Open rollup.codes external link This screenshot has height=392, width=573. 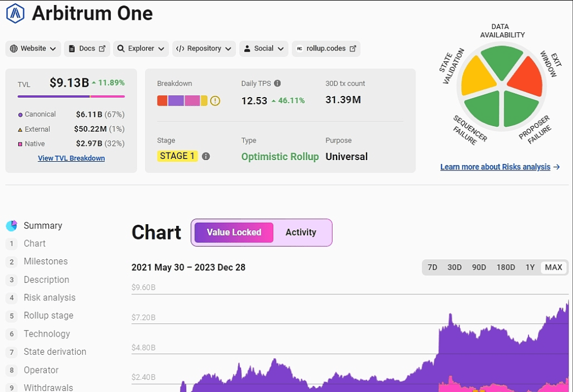click(326, 48)
